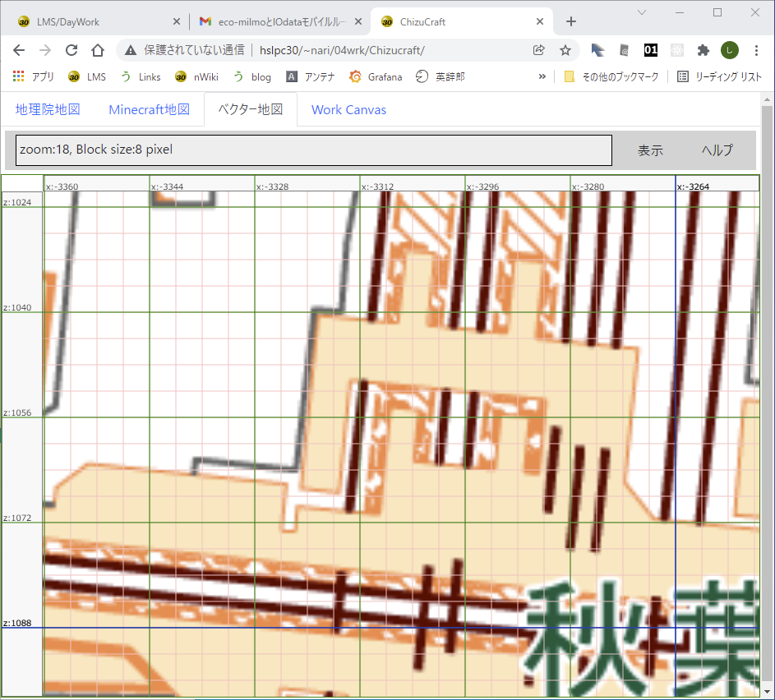Screen dimensions: 775x700
Task: Open その他のブックマーク folder
Action: coord(611,76)
